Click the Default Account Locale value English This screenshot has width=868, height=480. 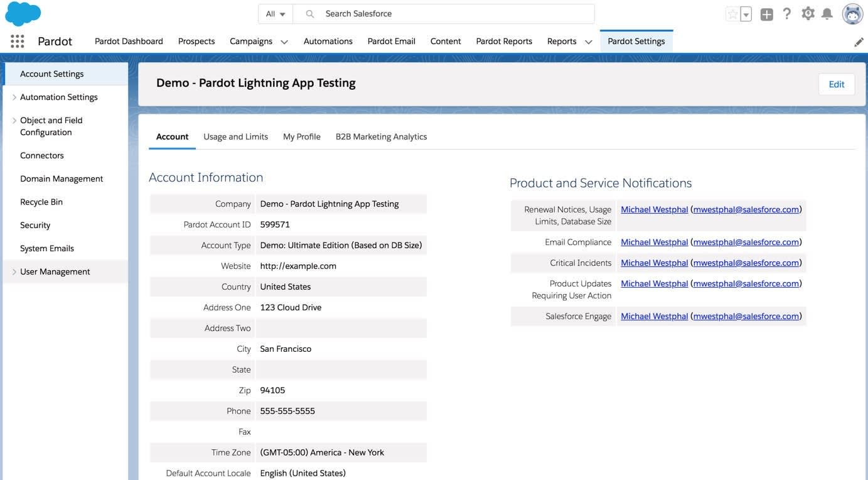click(x=303, y=474)
